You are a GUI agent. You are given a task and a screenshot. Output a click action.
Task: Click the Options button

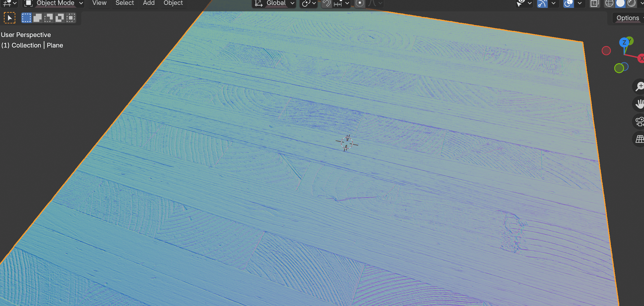click(x=627, y=18)
